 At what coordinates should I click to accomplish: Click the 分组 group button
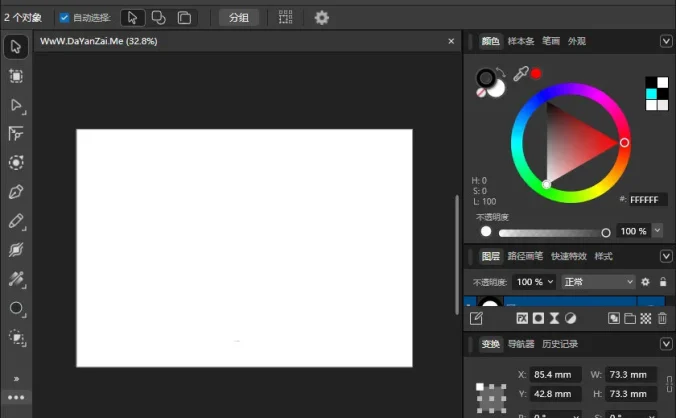pos(239,18)
